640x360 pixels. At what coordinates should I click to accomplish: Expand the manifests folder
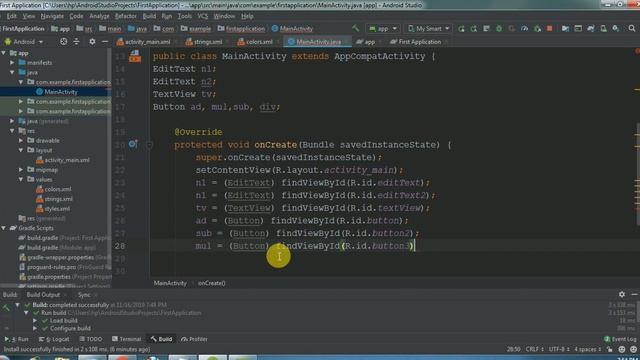tap(12, 63)
